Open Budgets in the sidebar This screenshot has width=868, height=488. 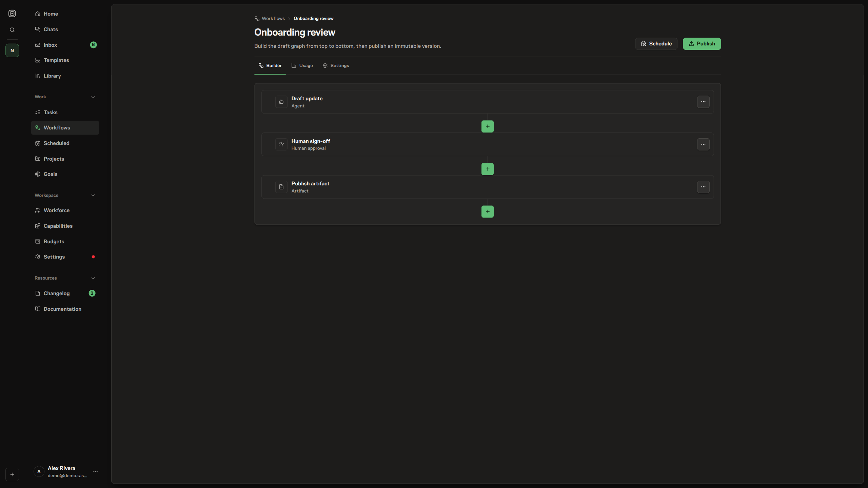65,242
